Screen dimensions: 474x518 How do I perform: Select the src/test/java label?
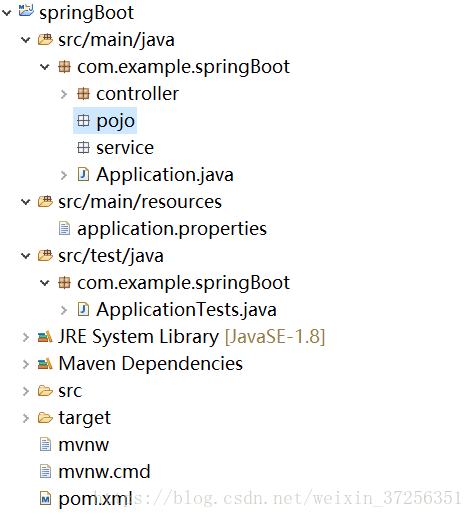pyautogui.click(x=111, y=256)
